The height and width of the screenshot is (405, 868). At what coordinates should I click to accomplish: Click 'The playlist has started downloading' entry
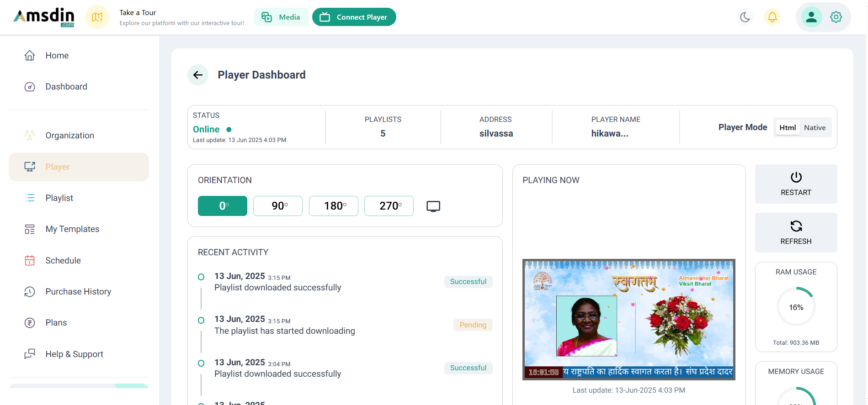tap(285, 331)
